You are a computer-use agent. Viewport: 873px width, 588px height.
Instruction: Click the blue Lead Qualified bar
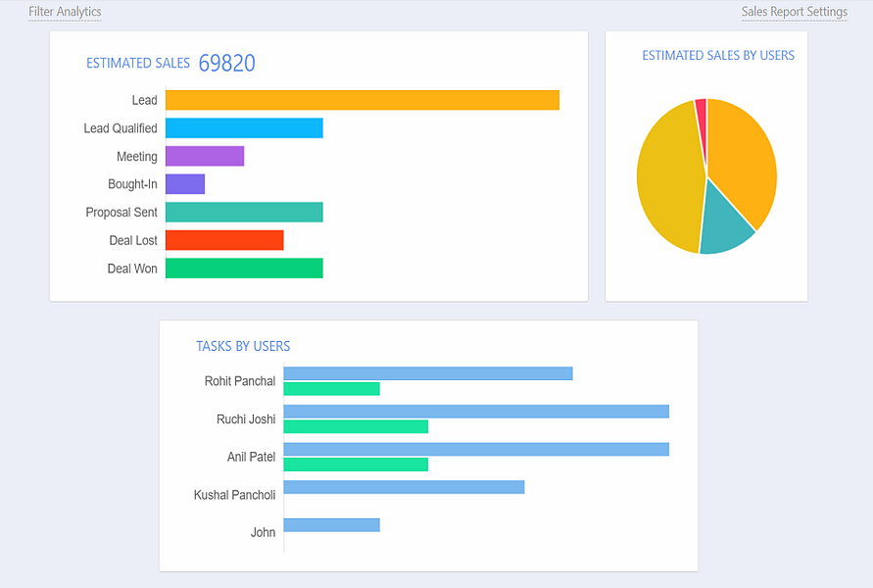click(x=244, y=128)
